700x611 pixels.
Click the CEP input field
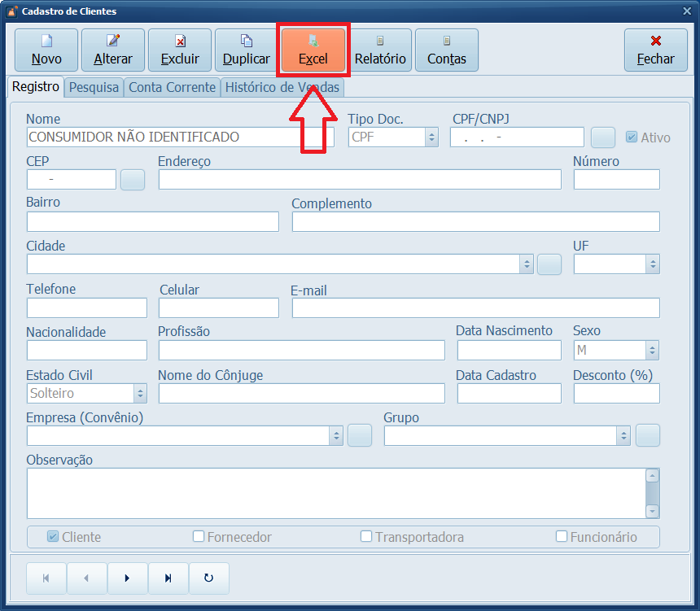(x=72, y=180)
